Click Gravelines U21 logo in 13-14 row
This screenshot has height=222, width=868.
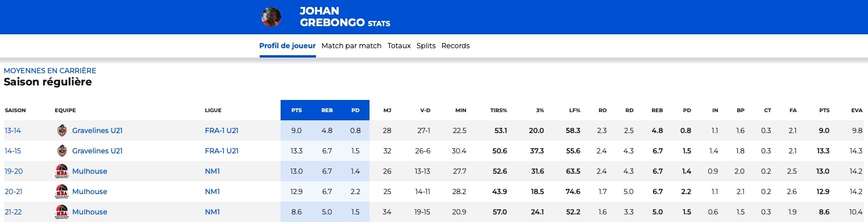[x=62, y=131]
